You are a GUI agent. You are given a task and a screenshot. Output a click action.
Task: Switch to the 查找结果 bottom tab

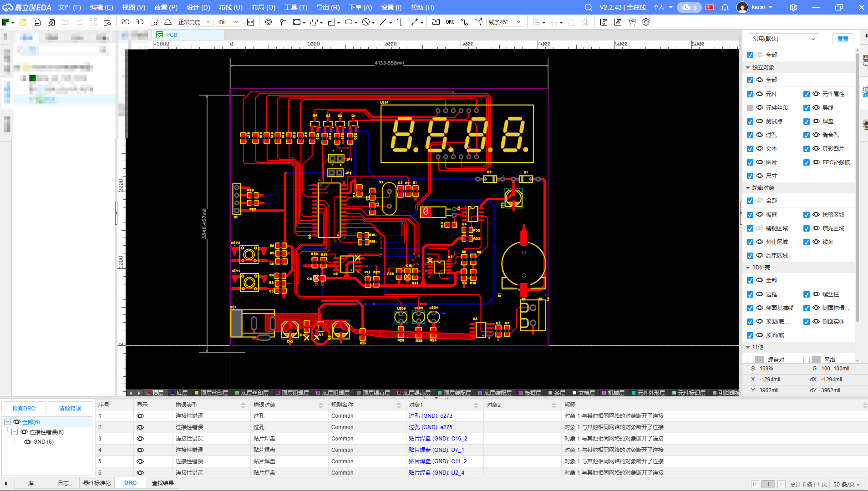[163, 483]
